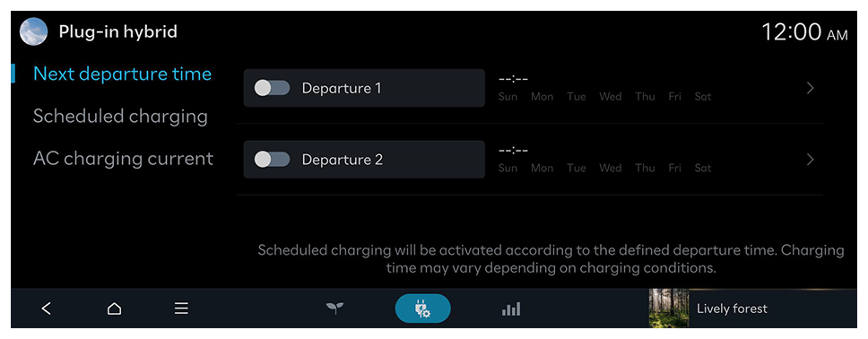Open the bar chart statistics icon
The image size is (868, 339).
[511, 309]
